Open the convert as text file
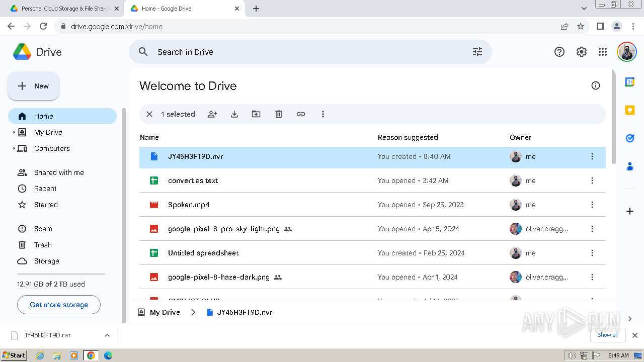The height and width of the screenshot is (362, 644). 193,180
